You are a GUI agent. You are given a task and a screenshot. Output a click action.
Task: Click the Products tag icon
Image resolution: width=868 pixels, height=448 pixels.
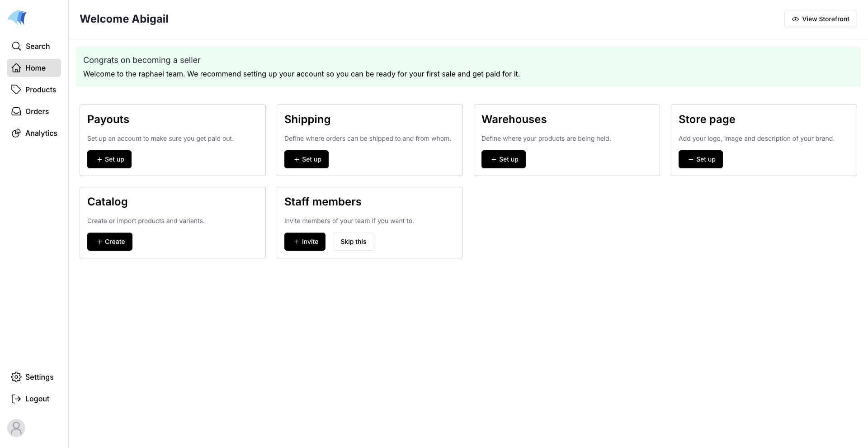(x=16, y=90)
